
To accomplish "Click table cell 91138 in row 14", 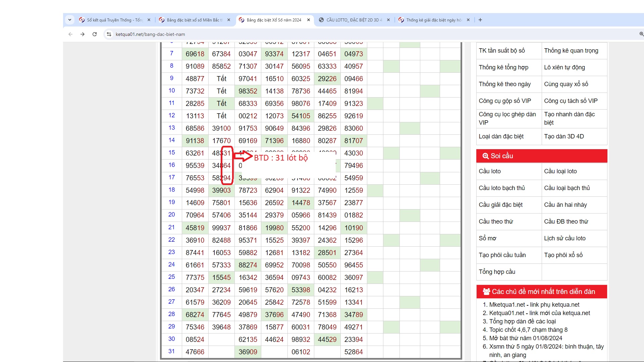I will coord(195,141).
